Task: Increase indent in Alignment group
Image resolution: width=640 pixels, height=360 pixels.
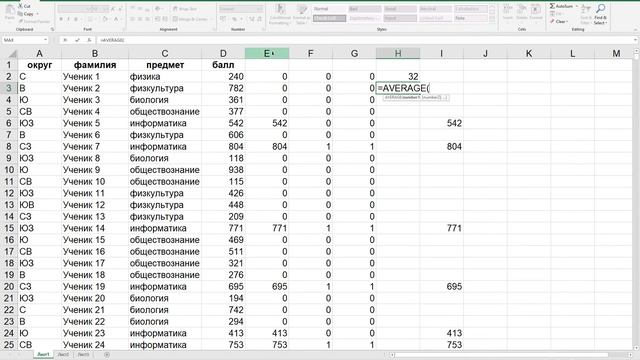Action: 165,19
